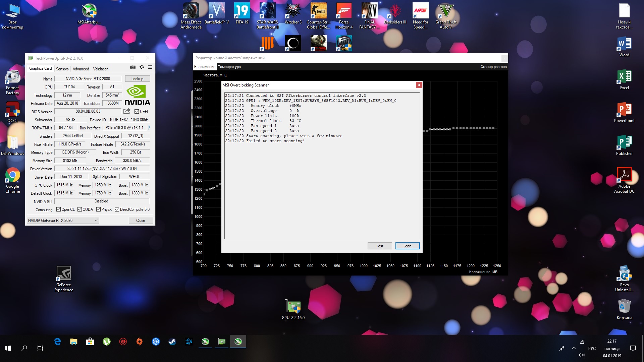Expand the NVIDIA GeForce RTX 2080 dropdown
Screen dimensions: 644x362
point(96,221)
